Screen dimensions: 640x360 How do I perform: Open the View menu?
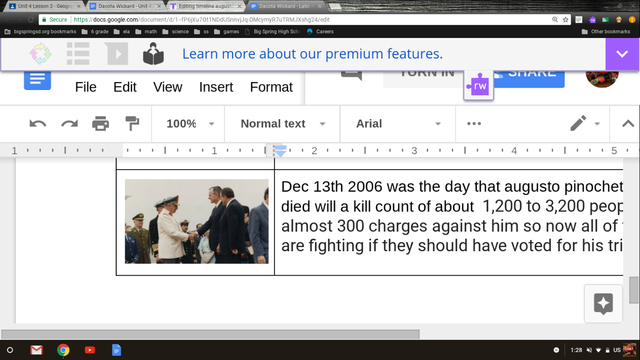click(x=167, y=87)
